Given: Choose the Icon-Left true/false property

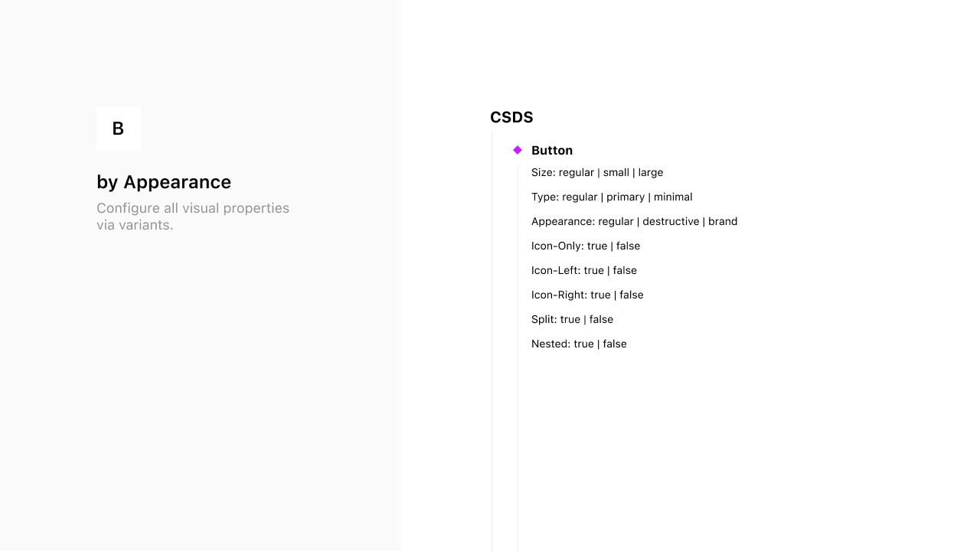Looking at the screenshot, I should pyautogui.click(x=584, y=270).
